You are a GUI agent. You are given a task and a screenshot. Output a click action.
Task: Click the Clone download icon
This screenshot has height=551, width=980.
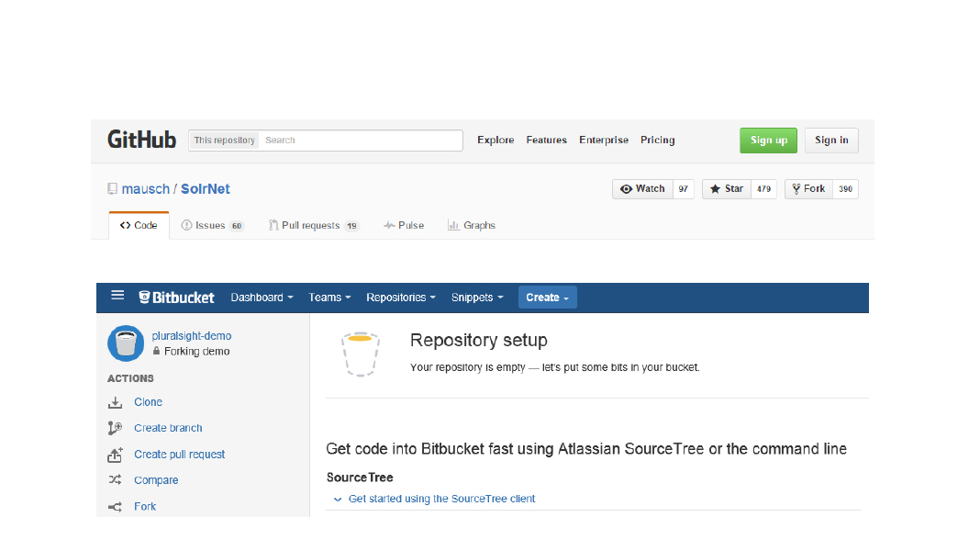pos(115,403)
